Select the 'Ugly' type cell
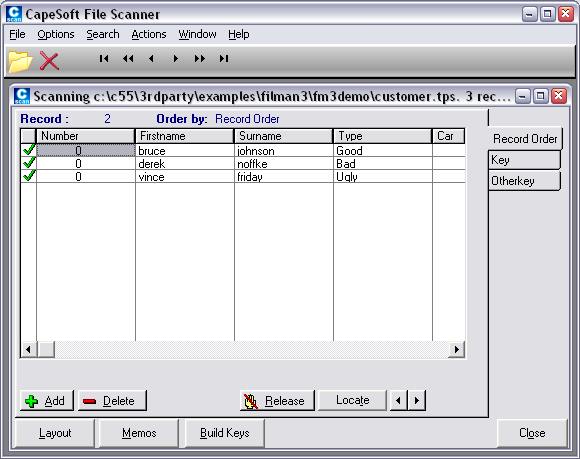This screenshot has width=580, height=459. click(383, 176)
